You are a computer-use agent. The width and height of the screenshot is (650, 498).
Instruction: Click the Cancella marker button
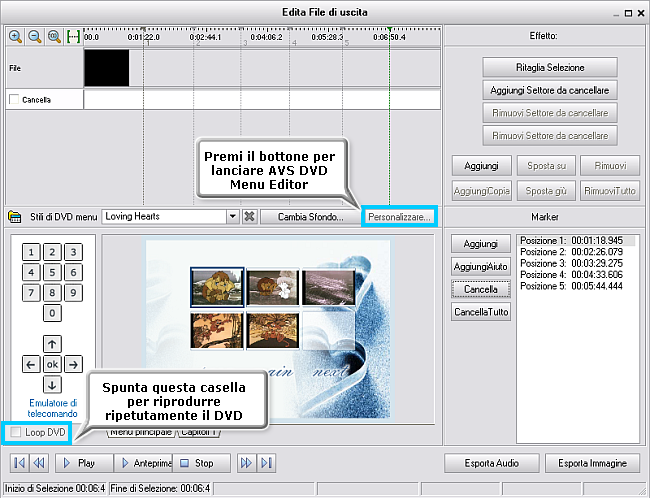tap(480, 289)
